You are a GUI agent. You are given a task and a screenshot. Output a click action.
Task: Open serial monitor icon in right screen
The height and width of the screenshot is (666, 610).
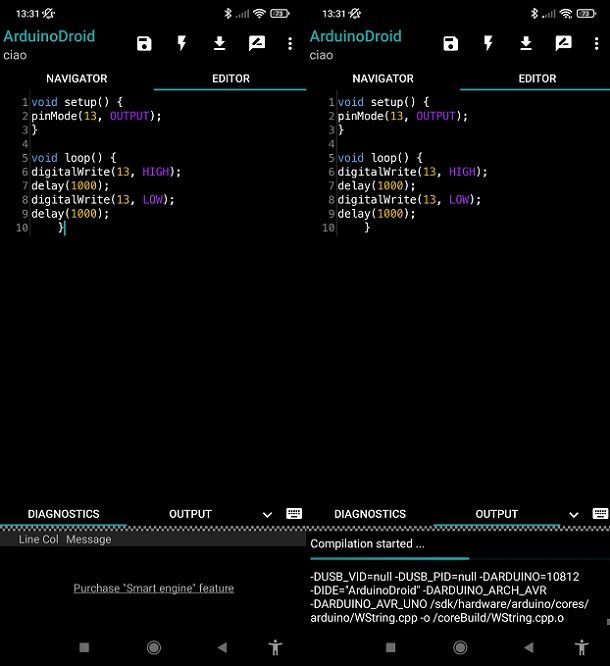[564, 43]
